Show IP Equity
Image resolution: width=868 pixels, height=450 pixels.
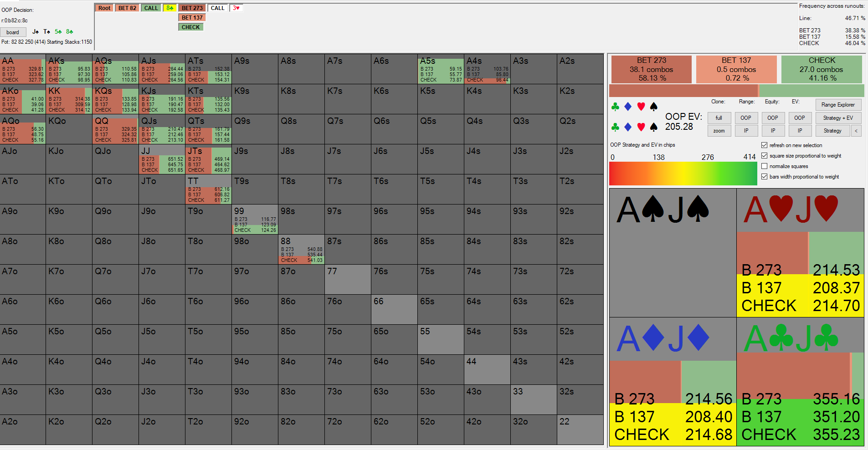773,131
